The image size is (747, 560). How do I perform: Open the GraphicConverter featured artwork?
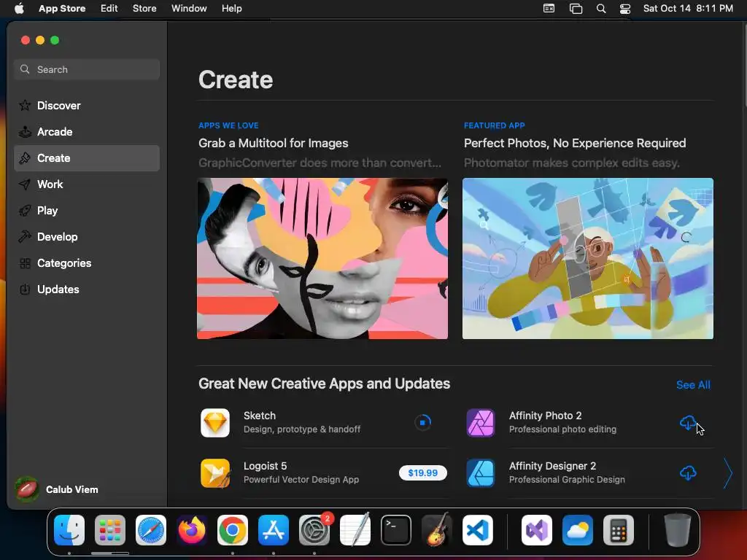pos(322,259)
